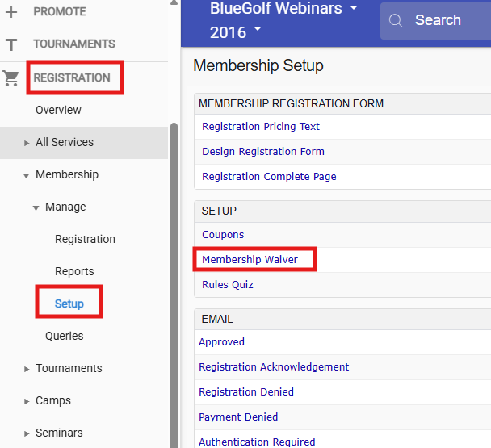Image resolution: width=491 pixels, height=448 pixels.
Task: Select Seminars in sidebar tree
Action: pyautogui.click(x=59, y=433)
